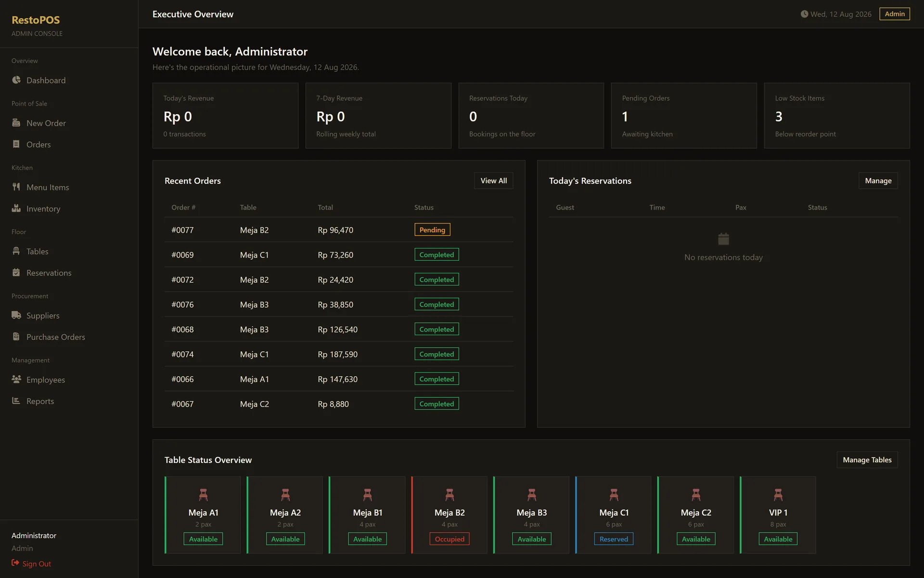
Task: Click the chair icon on Meja B2 card
Action: click(x=449, y=495)
